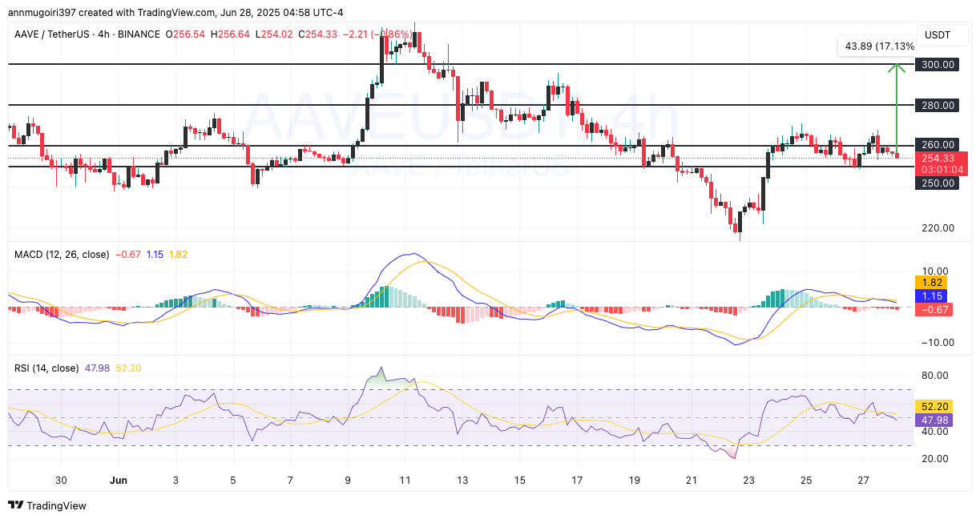Viewport: 980px width, 519px height.
Task: Click the purple RSI value 47.98 in legend
Action: tap(97, 368)
